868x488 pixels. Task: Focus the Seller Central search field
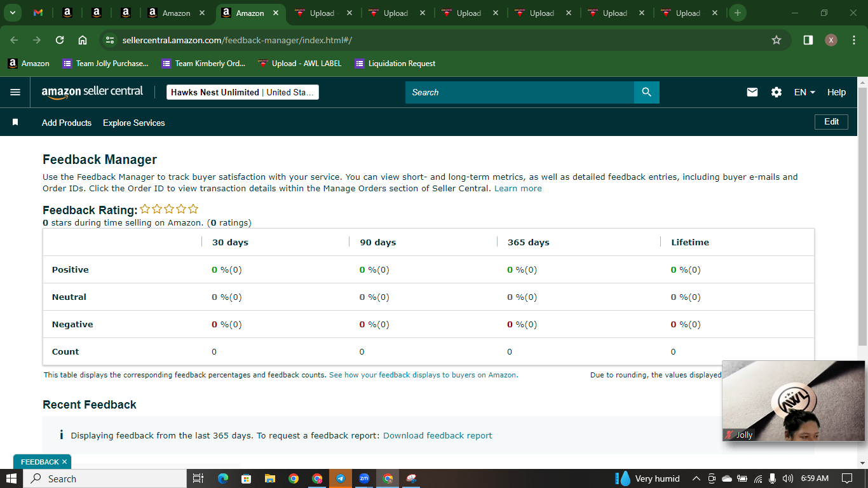(520, 92)
